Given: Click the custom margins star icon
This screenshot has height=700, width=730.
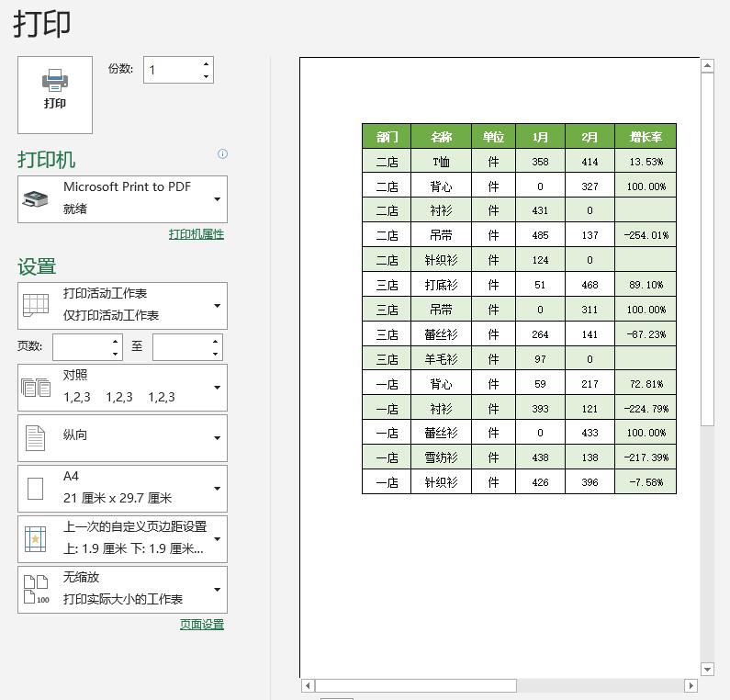Looking at the screenshot, I should coord(36,539).
